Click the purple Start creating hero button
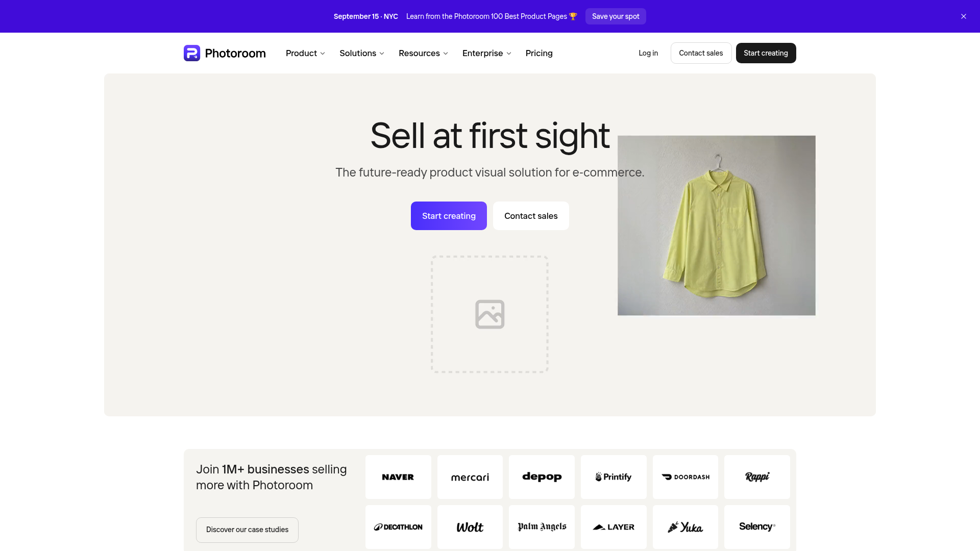980x551 pixels. 449,216
